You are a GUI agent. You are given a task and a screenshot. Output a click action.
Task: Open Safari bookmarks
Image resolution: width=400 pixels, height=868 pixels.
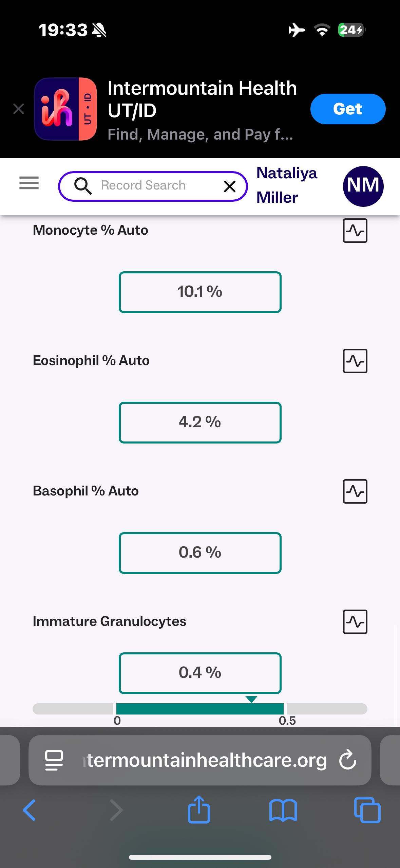pyautogui.click(x=283, y=810)
